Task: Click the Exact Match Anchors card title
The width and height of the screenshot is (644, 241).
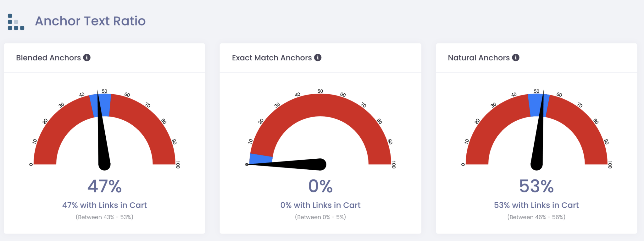Action: click(x=272, y=58)
